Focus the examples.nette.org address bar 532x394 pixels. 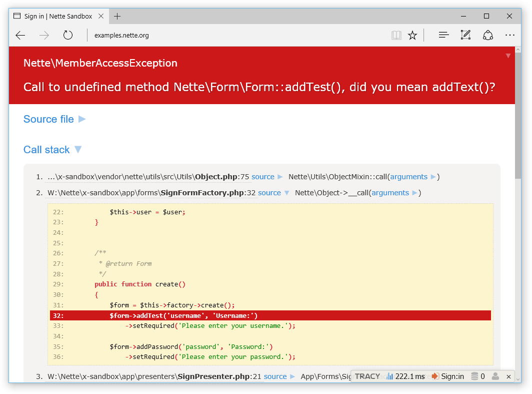(x=121, y=36)
